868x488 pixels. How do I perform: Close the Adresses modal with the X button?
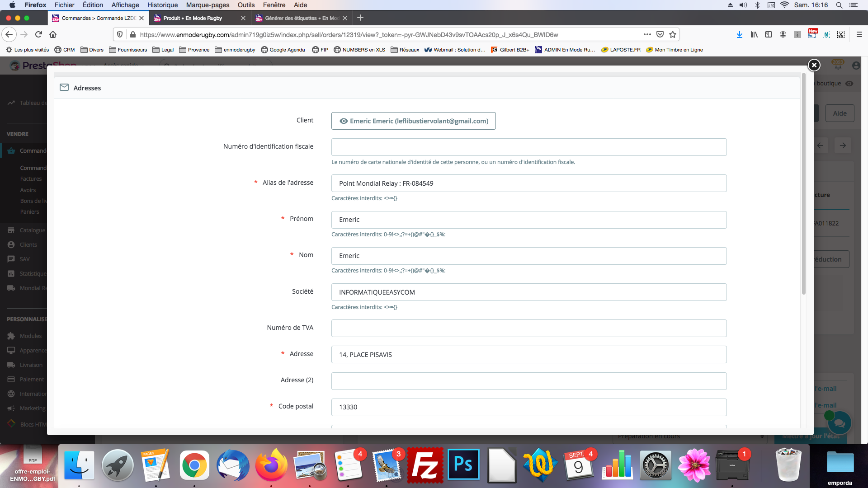tap(814, 65)
